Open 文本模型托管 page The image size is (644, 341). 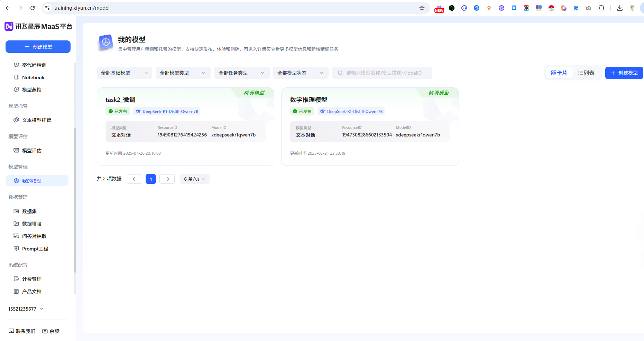(x=37, y=120)
